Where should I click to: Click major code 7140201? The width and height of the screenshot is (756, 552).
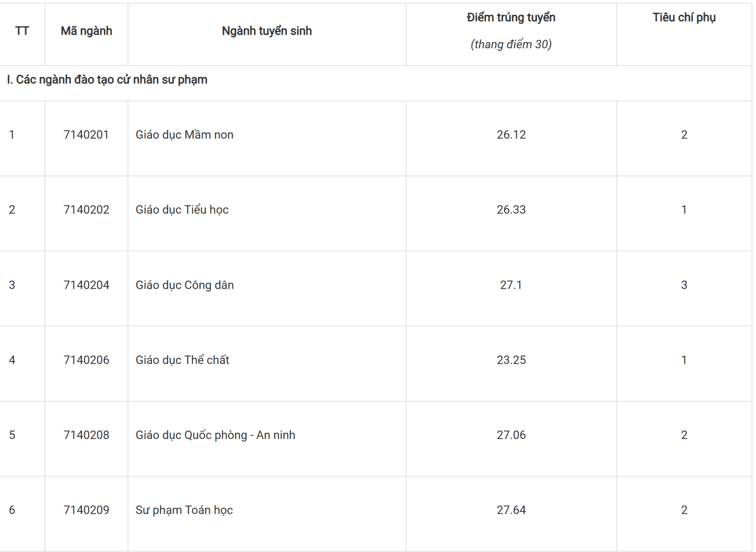(86, 135)
